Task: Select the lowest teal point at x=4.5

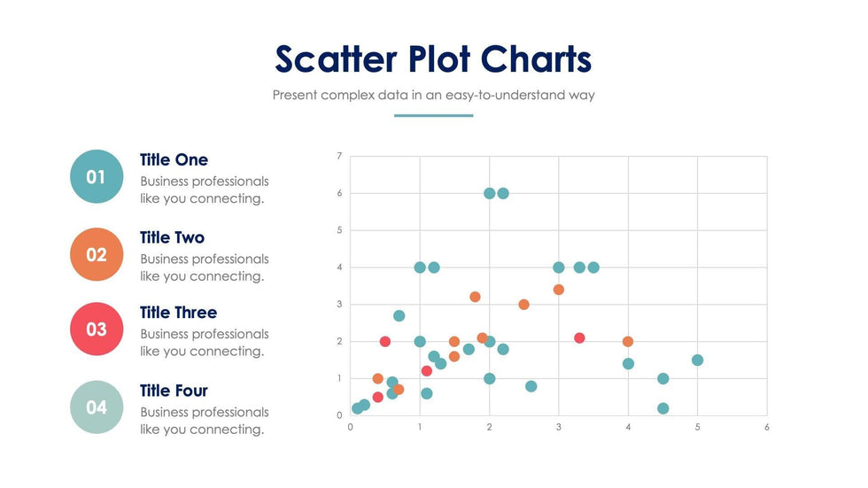Action: (x=663, y=408)
